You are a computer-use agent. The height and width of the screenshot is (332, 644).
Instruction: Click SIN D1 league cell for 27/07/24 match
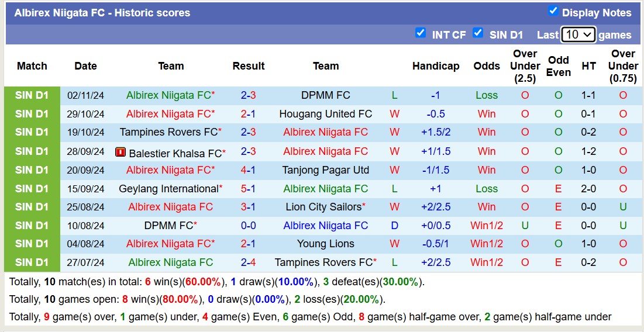(32, 262)
